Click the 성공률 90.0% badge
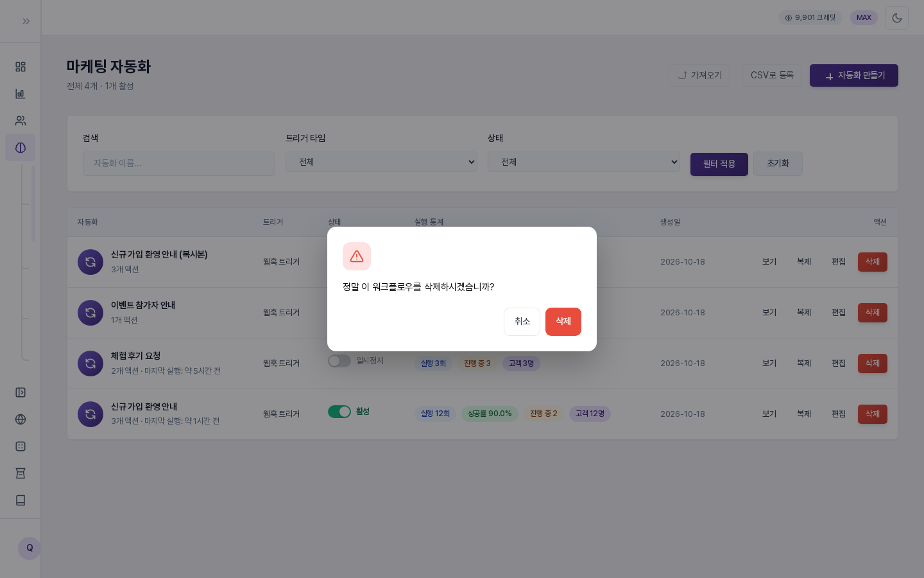 click(x=490, y=414)
